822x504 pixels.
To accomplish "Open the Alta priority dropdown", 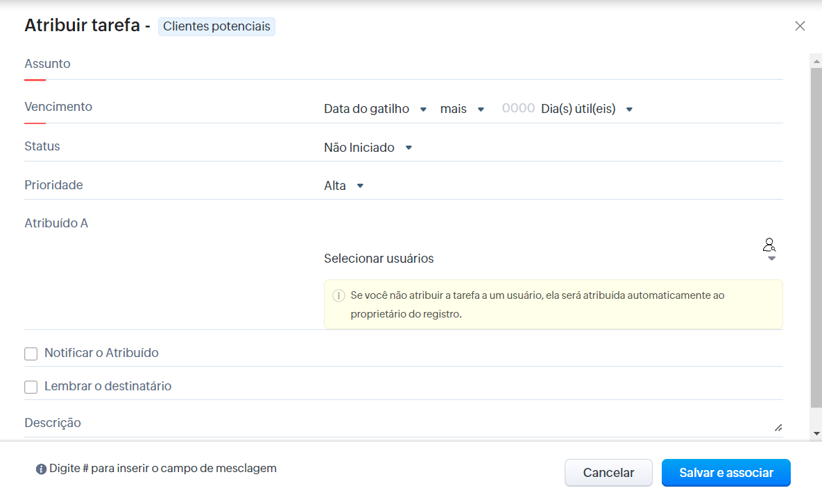I will pos(344,186).
